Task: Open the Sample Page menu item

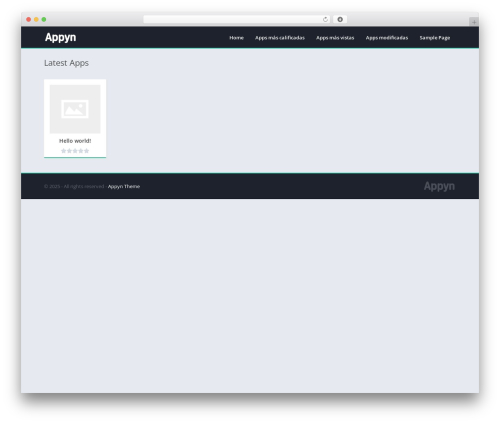Action: [x=435, y=38]
